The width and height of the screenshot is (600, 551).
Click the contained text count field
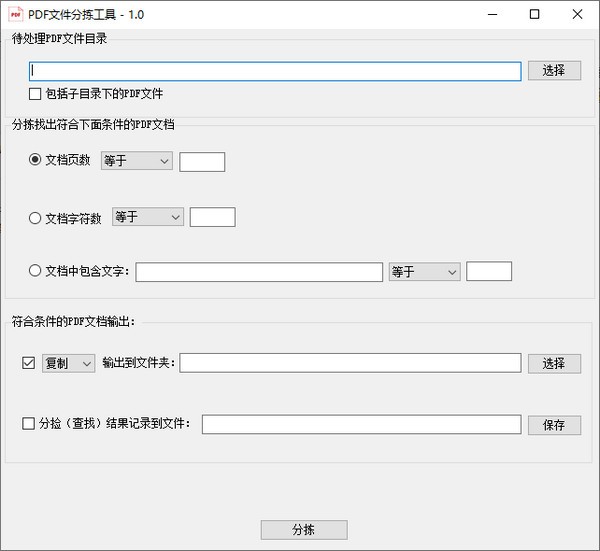point(489,271)
